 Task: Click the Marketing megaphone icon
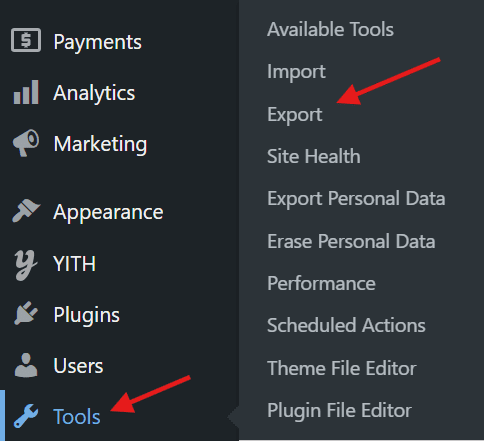(26, 143)
